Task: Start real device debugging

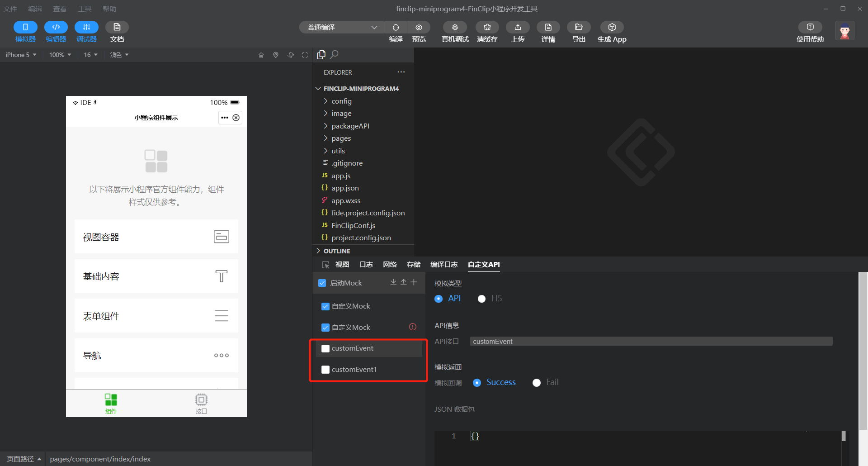Action: point(455,27)
